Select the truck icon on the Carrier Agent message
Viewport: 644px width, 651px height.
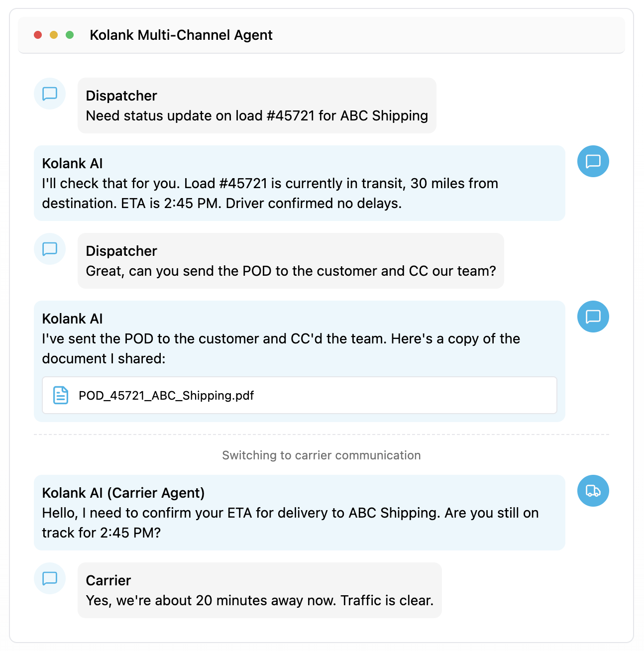coord(593,491)
